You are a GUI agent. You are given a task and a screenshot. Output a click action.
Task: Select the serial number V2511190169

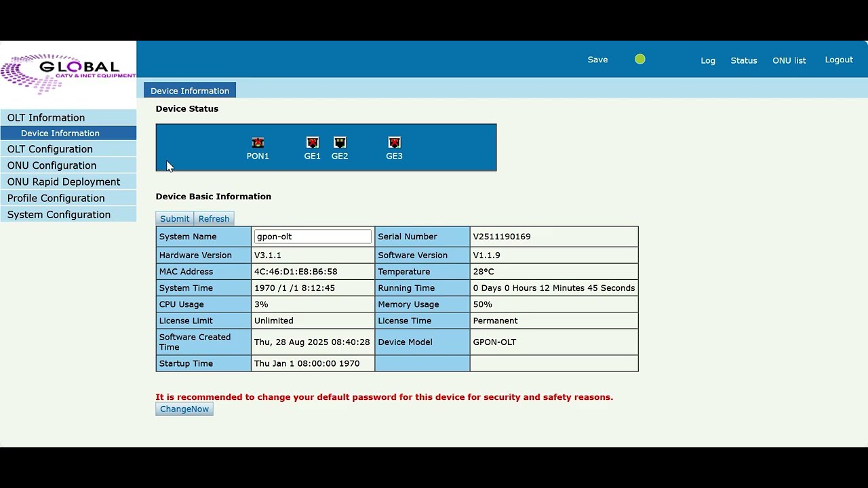(502, 237)
